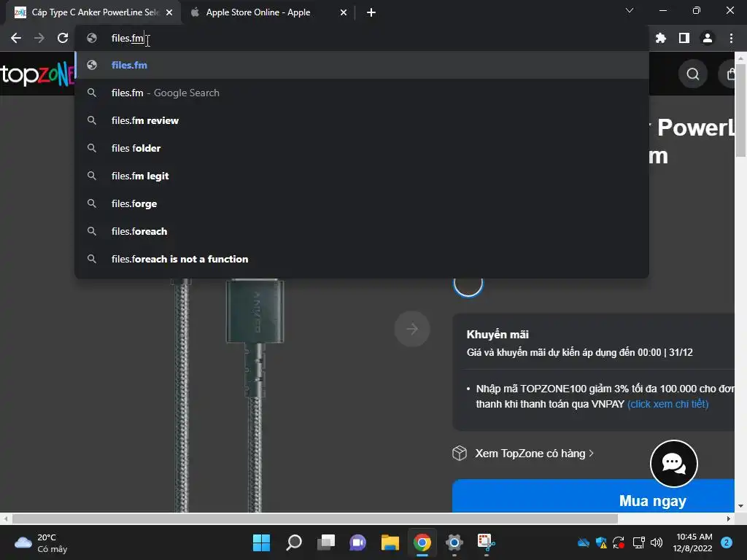The image size is (747, 560).
Task: Select the files folder suggestion
Action: (x=362, y=148)
